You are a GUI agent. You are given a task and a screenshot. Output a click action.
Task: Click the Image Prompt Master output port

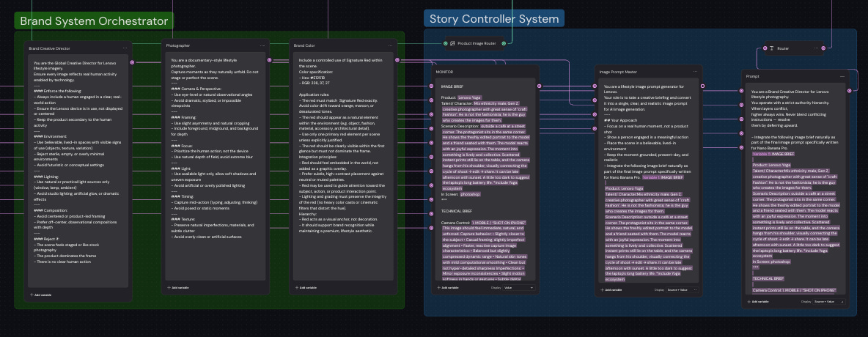(702, 86)
